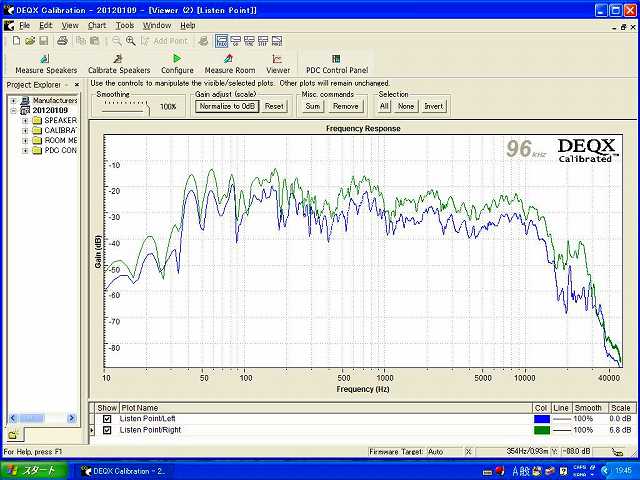Open the Calibrate Speakers step

click(119, 64)
